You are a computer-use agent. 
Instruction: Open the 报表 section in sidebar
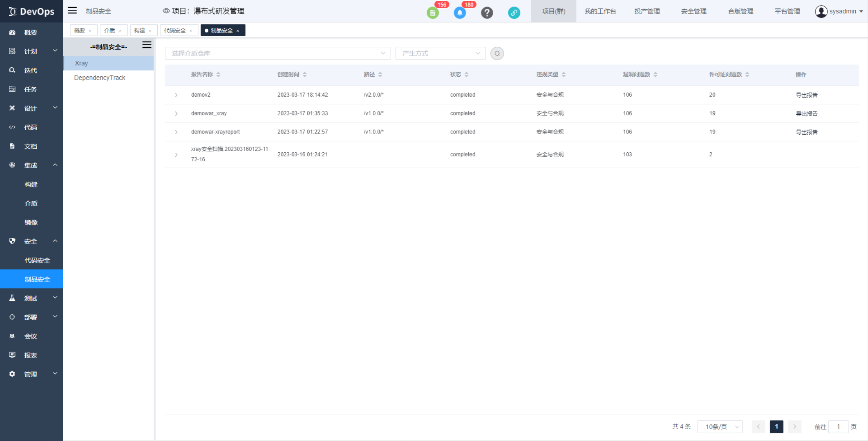pyautogui.click(x=30, y=355)
